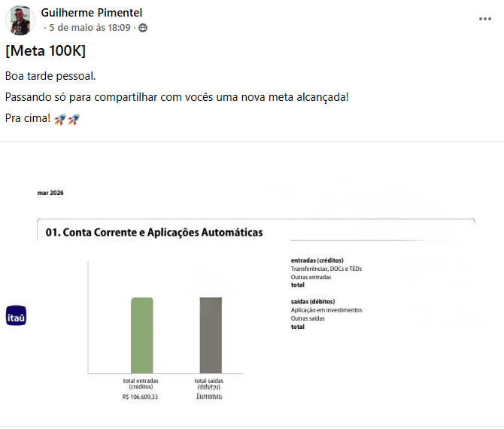Viewport: 504px width, 429px height.
Task: Click the saídas (débitos) legend heading
Action: (313, 302)
